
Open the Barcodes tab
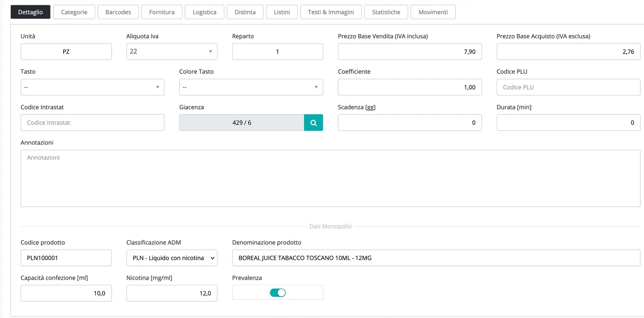pyautogui.click(x=118, y=12)
